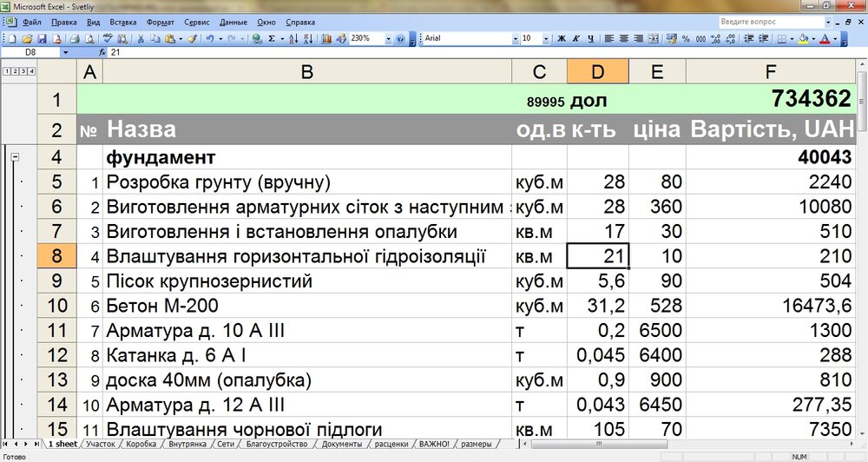Click the AutoSum sigma icon
Screen dimensions: 868x462
272,39
